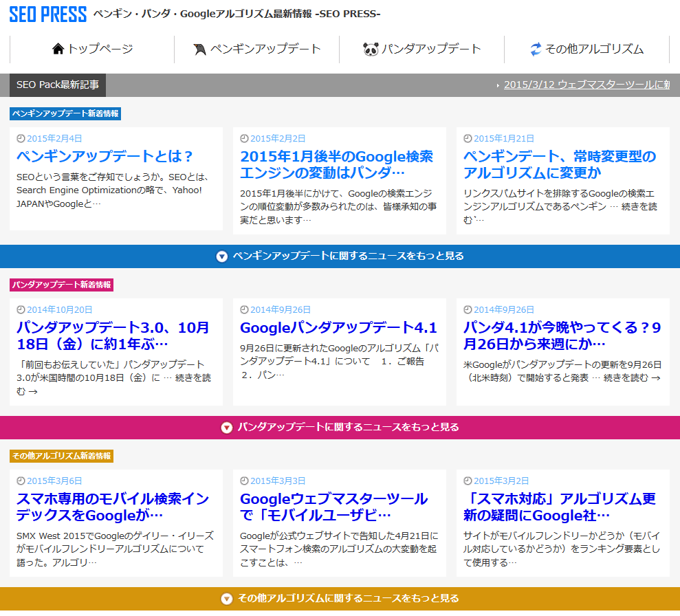This screenshot has width=680, height=616.
Task: Click the penguin icon in navigation
Action: tap(200, 49)
